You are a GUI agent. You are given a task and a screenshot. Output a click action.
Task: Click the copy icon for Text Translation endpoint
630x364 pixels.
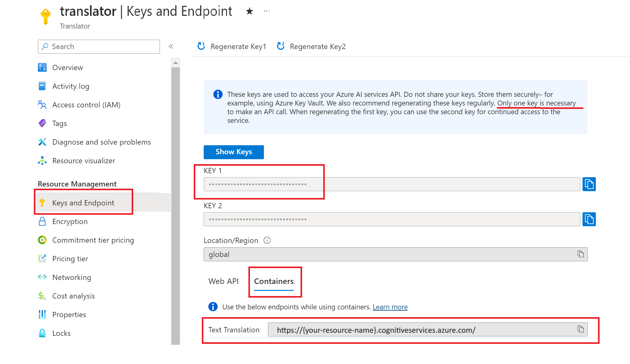[x=581, y=330]
